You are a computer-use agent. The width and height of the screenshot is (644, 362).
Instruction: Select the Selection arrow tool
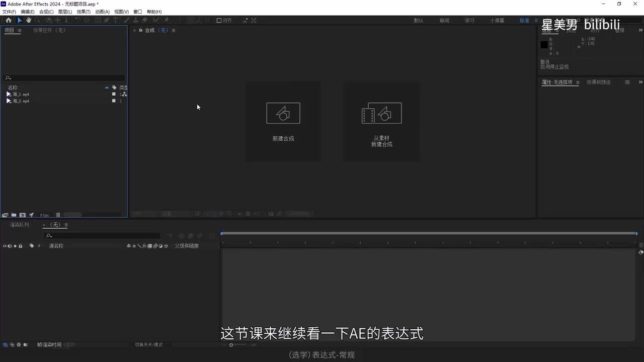point(20,20)
